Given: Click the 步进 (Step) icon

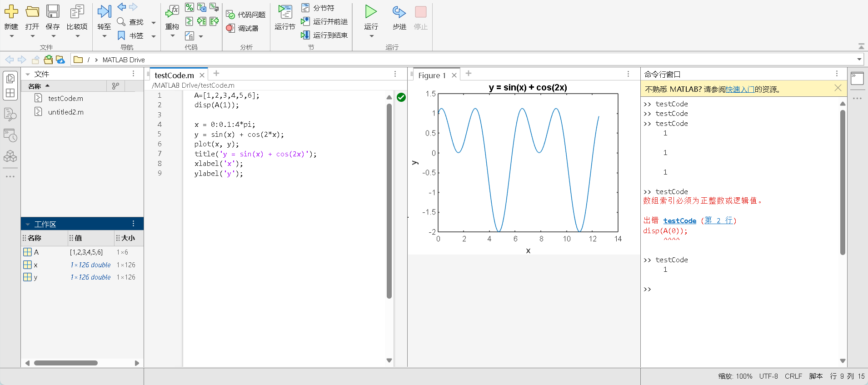Looking at the screenshot, I should click(399, 12).
